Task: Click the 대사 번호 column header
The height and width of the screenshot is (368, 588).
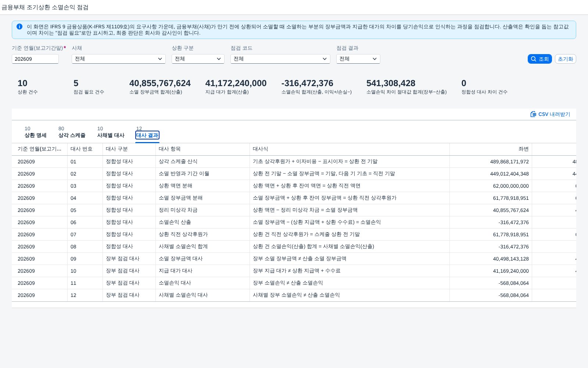Action: 85,149
